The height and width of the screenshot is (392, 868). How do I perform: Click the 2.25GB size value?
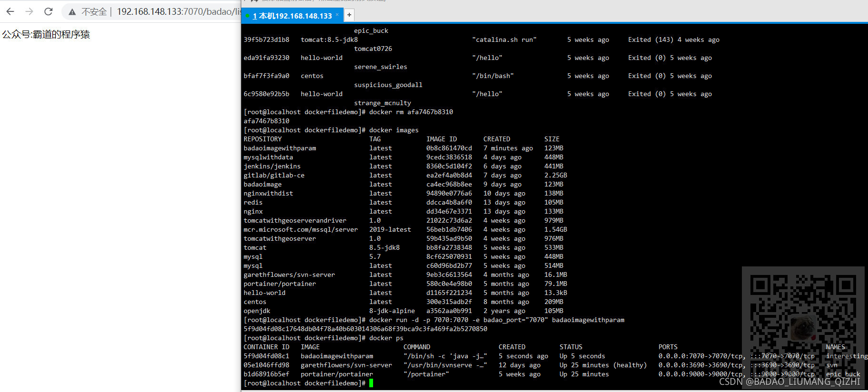point(556,175)
